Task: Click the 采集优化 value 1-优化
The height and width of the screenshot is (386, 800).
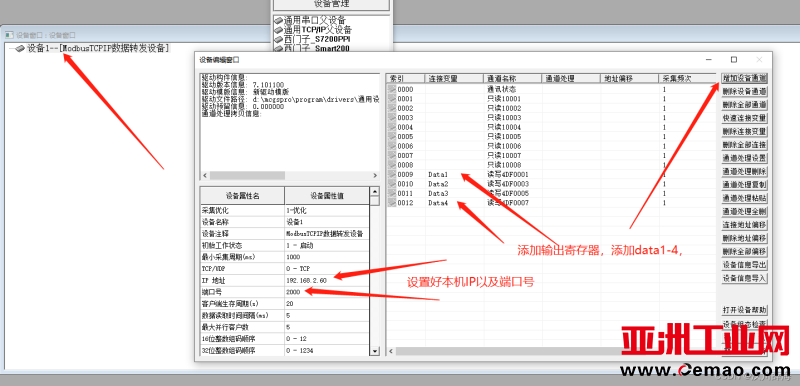Action: point(327,210)
